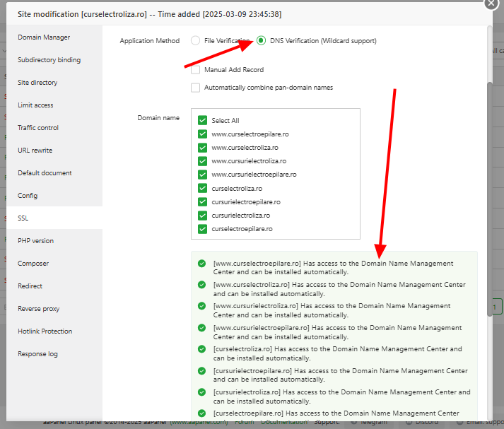Uncheck cursurielectroepilare.ro domain checkbox
Viewport: 504px width, 429px height.
[203, 202]
